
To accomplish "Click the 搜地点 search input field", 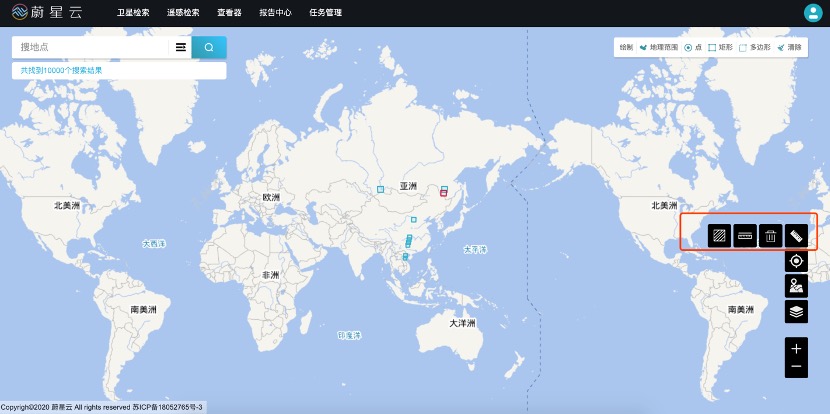I will pyautogui.click(x=90, y=47).
